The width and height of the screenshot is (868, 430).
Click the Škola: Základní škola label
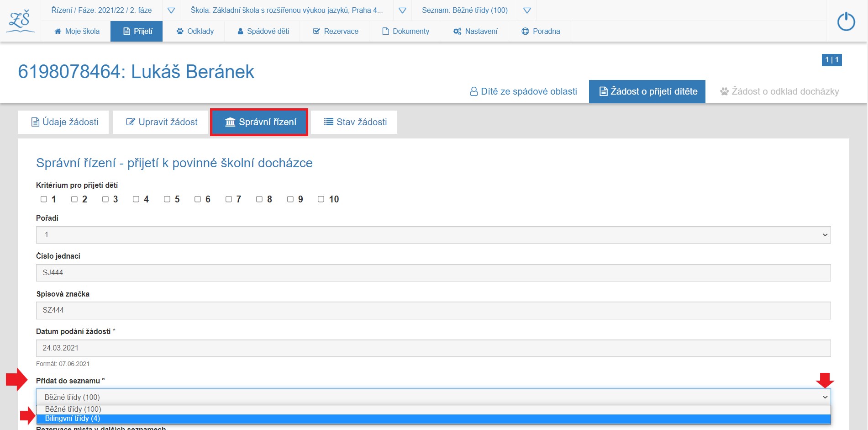(x=286, y=10)
